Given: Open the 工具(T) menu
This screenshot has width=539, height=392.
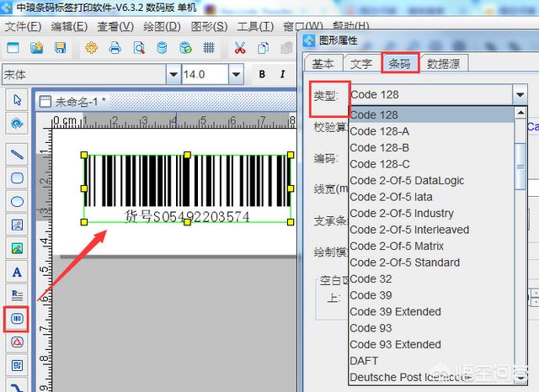Looking at the screenshot, I should (x=255, y=26).
